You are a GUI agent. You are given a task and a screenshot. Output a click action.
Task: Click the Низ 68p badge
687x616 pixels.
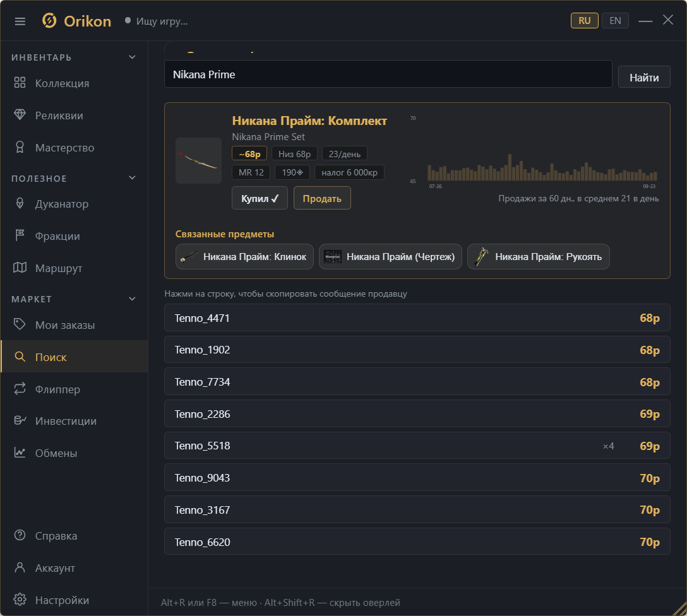(294, 153)
